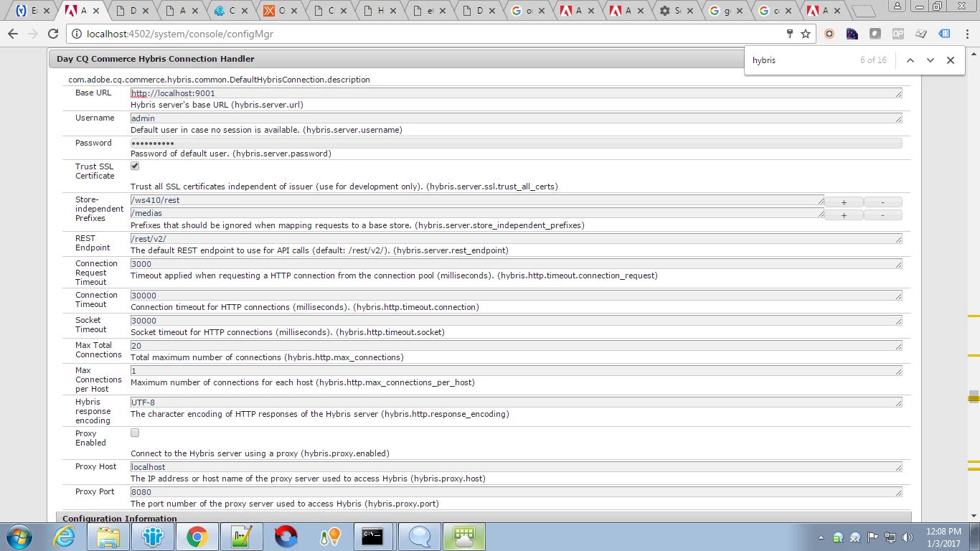Edit the Proxy Port field 8080
This screenshot has width=980, height=551.
pos(516,492)
